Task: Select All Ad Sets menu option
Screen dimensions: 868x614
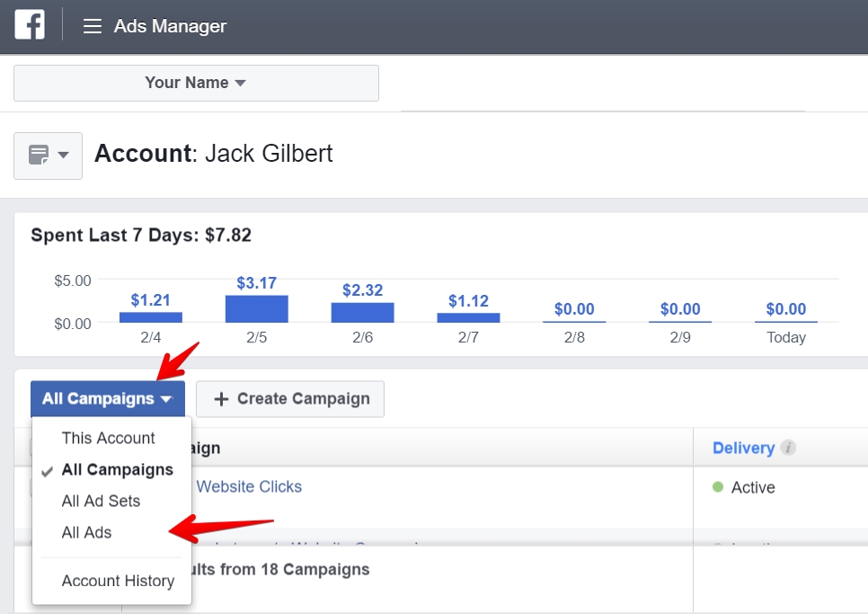Action: click(x=101, y=501)
